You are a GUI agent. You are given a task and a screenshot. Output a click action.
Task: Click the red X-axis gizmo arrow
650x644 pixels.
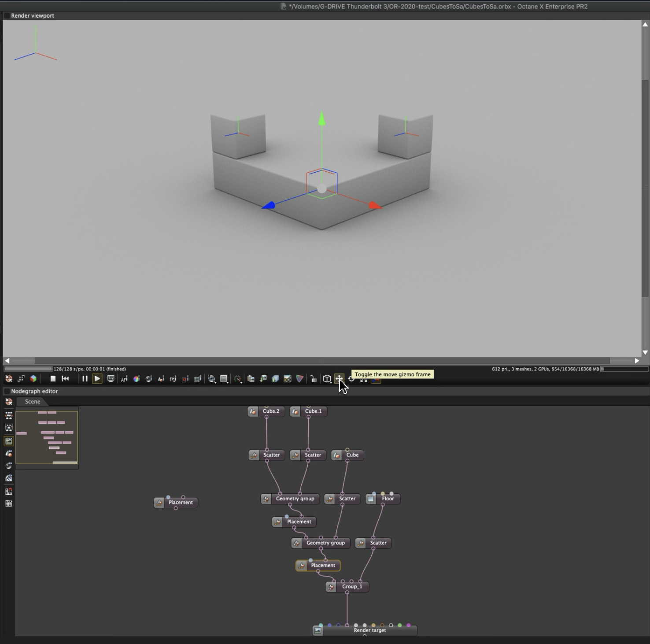(x=375, y=205)
